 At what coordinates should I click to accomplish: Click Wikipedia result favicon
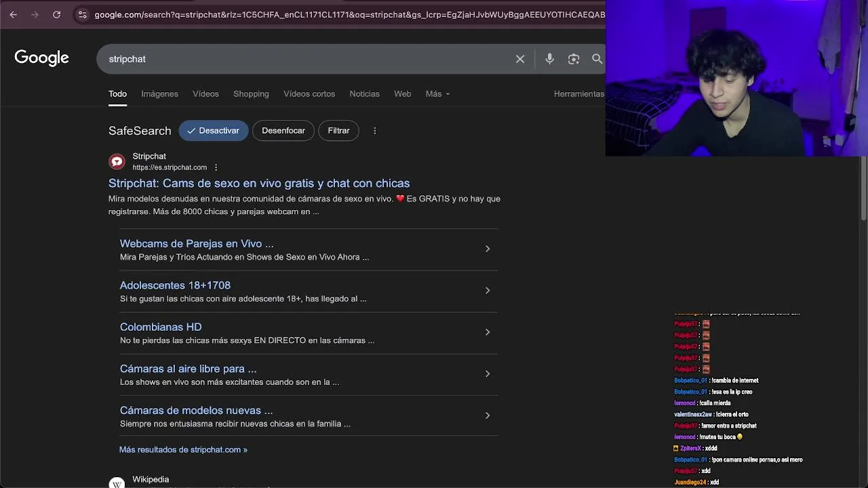[117, 484]
